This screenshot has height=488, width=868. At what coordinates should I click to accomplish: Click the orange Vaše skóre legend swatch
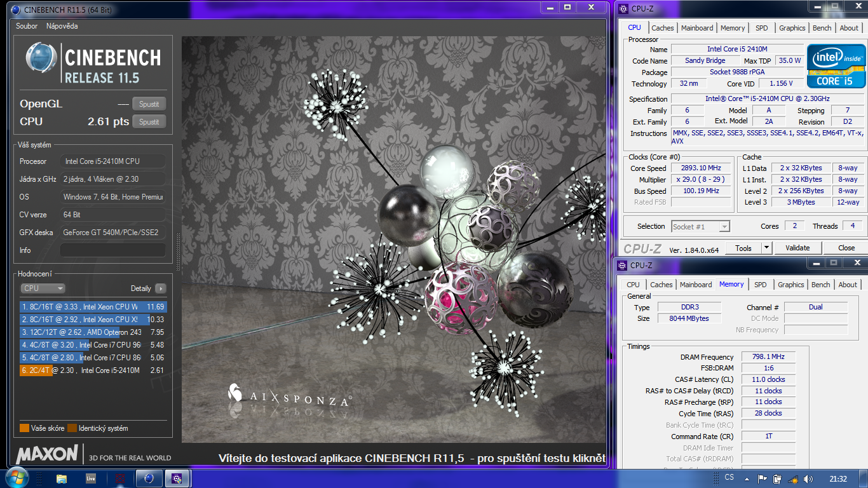click(24, 428)
